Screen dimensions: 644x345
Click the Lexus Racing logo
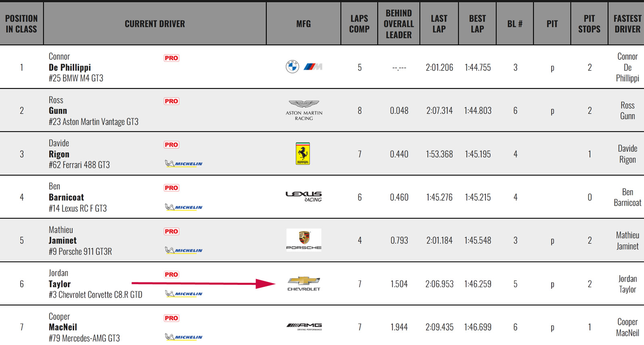point(304,196)
